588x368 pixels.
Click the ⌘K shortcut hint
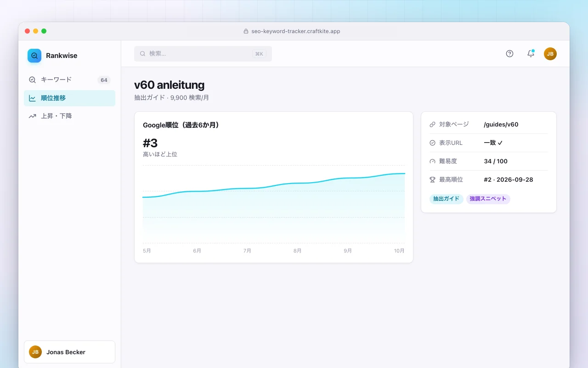click(x=259, y=54)
